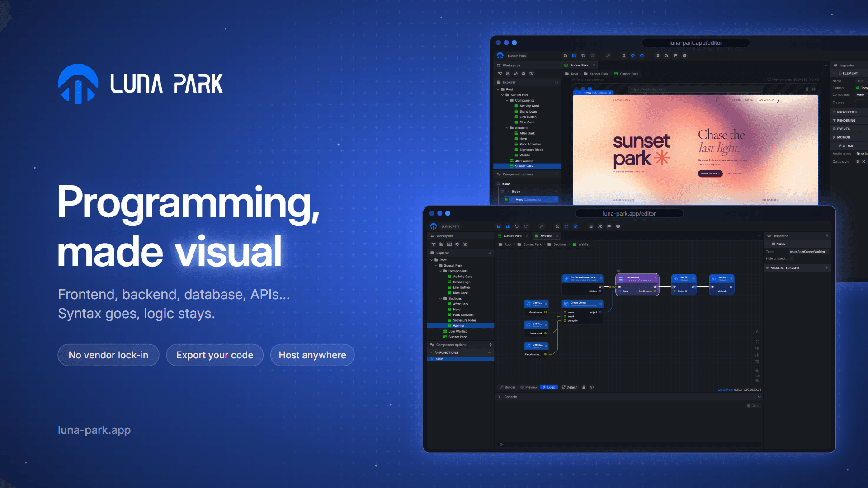Screen dimensions: 868x488
Task: Click the user account icon in front editor toolbar
Action: [x=557, y=226]
